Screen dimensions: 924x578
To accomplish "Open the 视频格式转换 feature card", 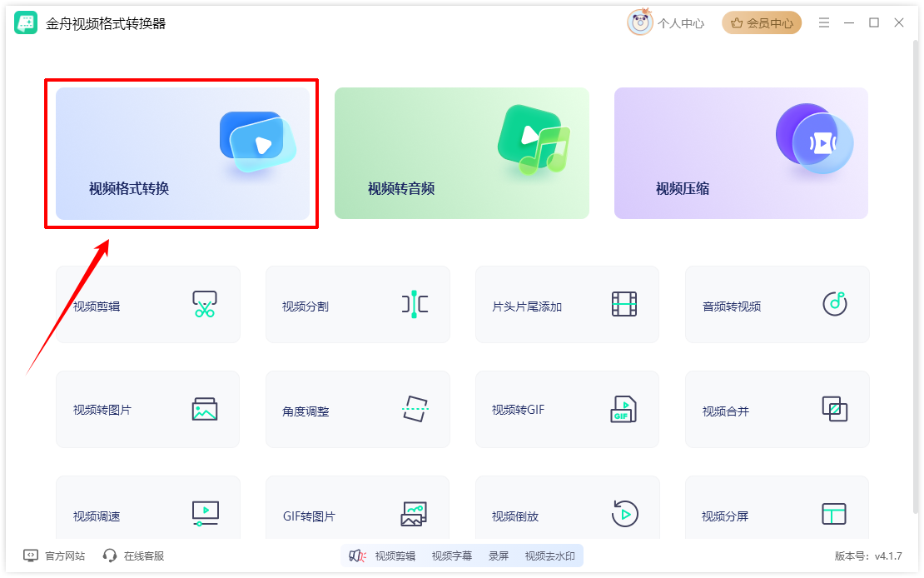I will [182, 153].
